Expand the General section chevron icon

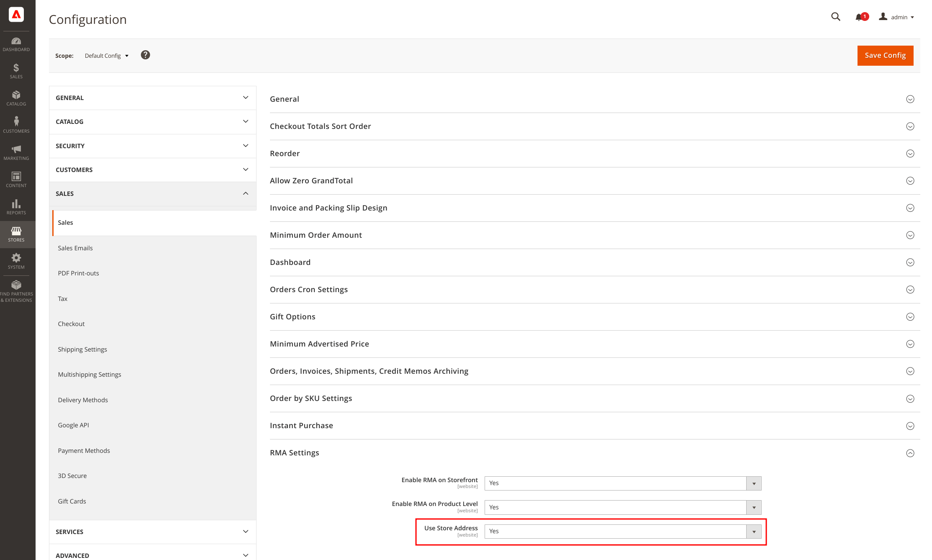910,99
